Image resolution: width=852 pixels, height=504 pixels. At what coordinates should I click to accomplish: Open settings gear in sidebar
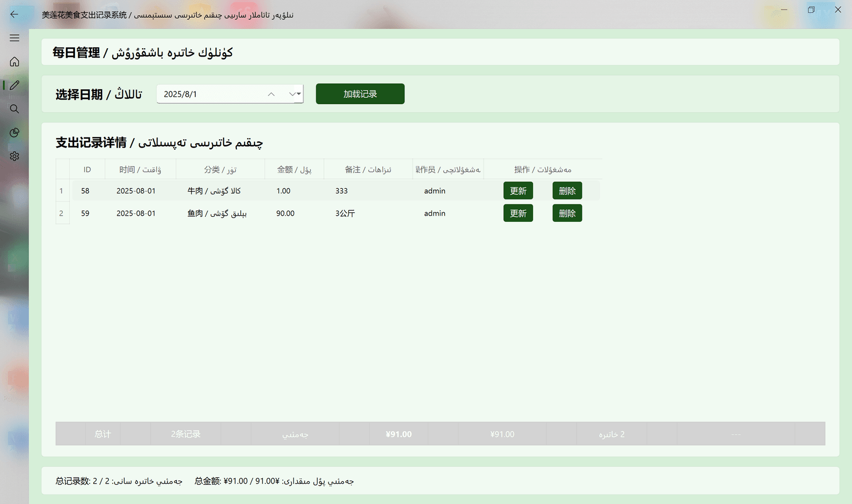14,156
